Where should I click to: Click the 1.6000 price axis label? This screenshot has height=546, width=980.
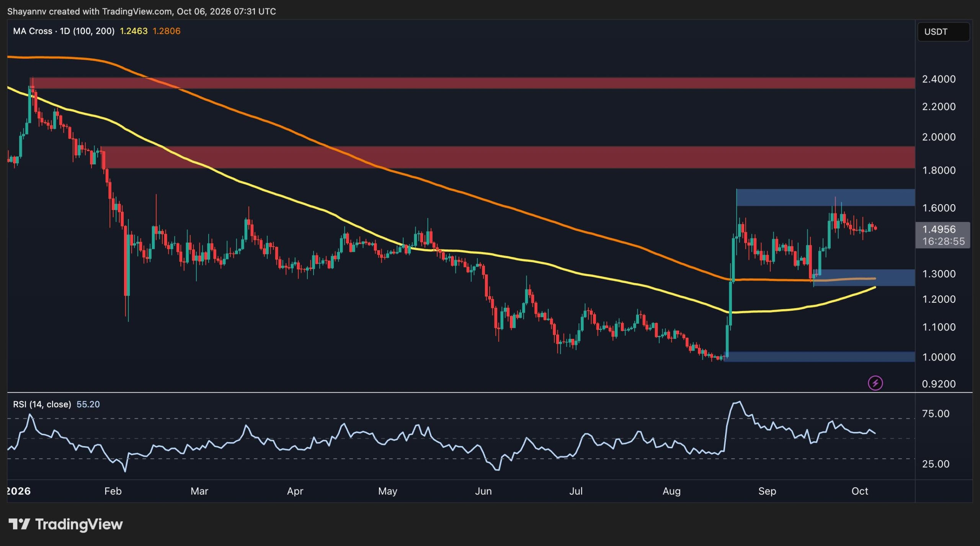[x=939, y=208]
